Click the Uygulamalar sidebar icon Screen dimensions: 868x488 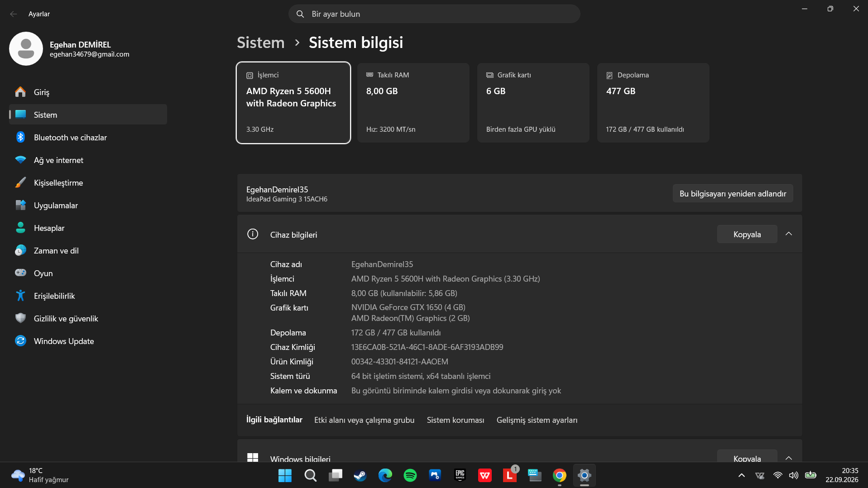[x=20, y=205]
